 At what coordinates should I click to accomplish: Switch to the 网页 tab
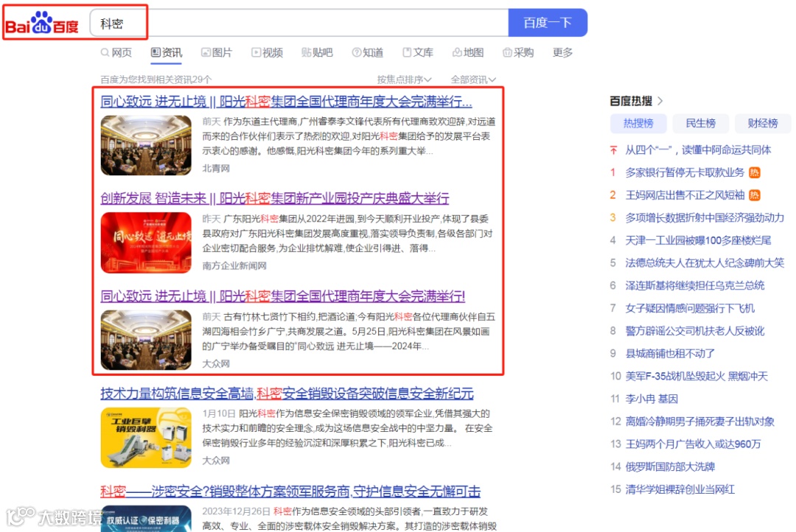[116, 52]
